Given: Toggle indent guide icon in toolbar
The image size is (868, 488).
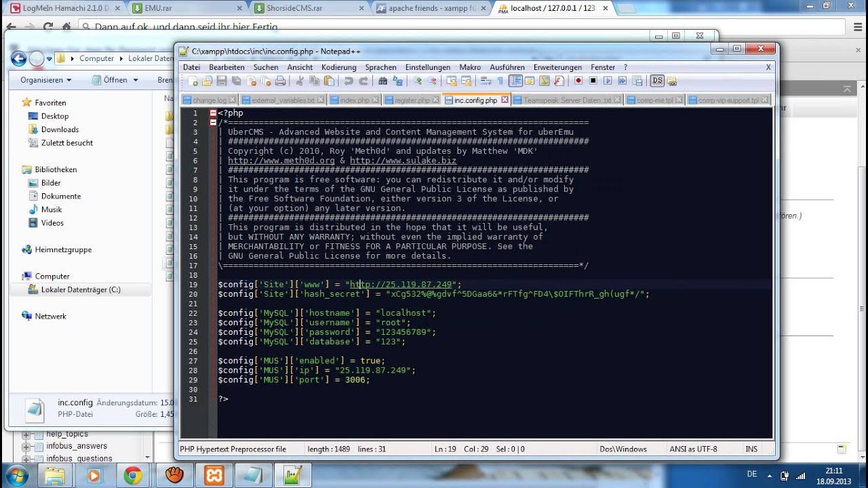Looking at the screenshot, I should [x=515, y=81].
